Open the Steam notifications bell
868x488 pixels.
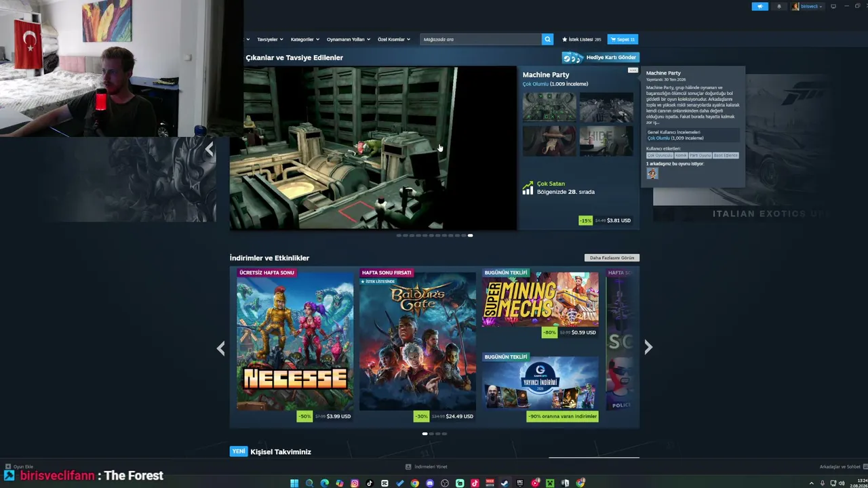tap(778, 6)
